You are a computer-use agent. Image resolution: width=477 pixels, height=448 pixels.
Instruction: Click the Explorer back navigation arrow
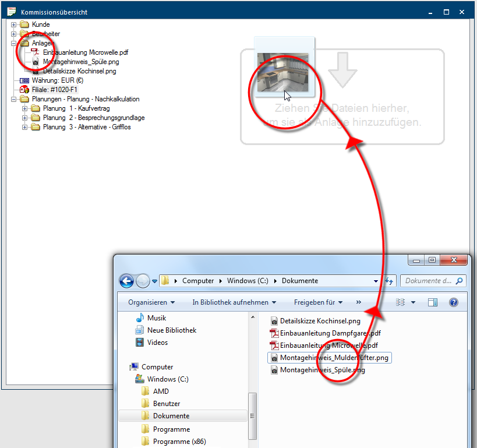[126, 281]
